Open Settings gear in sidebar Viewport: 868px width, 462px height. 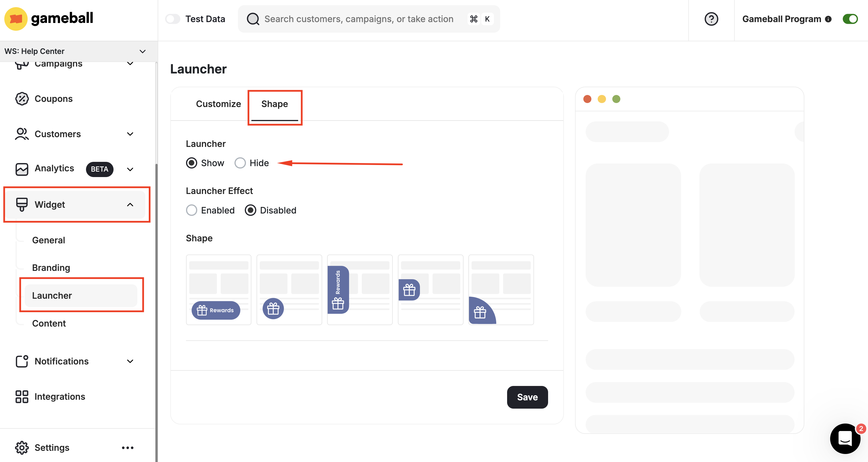coord(22,447)
